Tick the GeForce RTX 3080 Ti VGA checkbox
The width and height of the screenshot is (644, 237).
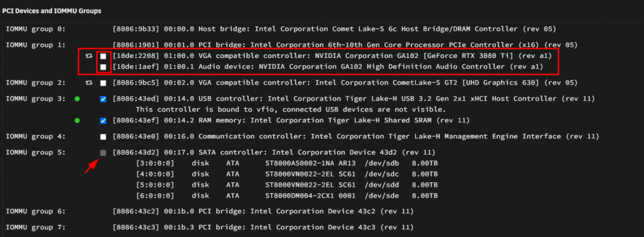(103, 56)
